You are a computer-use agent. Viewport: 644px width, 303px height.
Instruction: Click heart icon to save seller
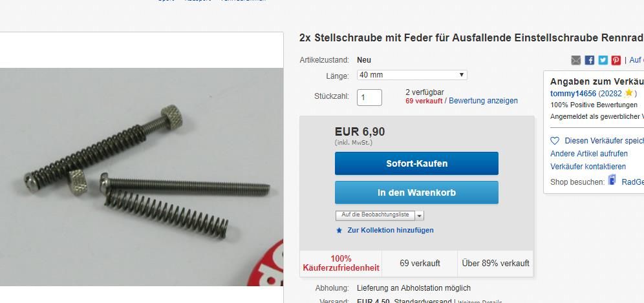(x=555, y=141)
